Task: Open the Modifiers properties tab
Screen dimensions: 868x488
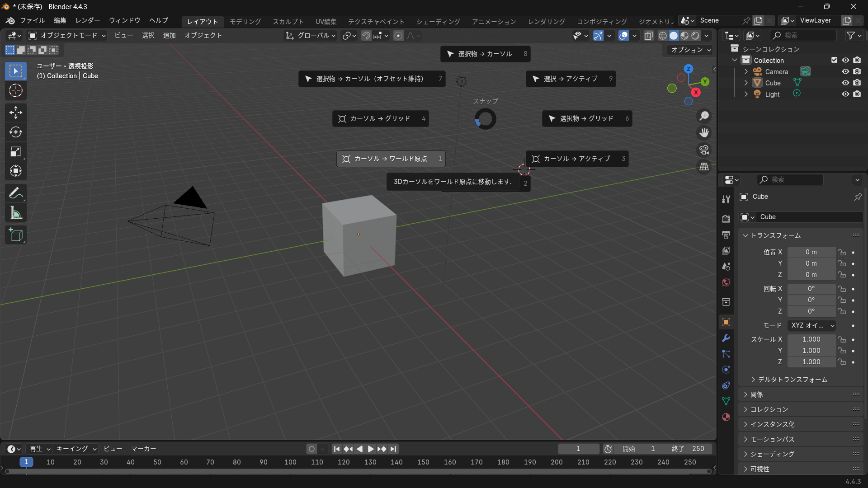Action: coord(726,338)
